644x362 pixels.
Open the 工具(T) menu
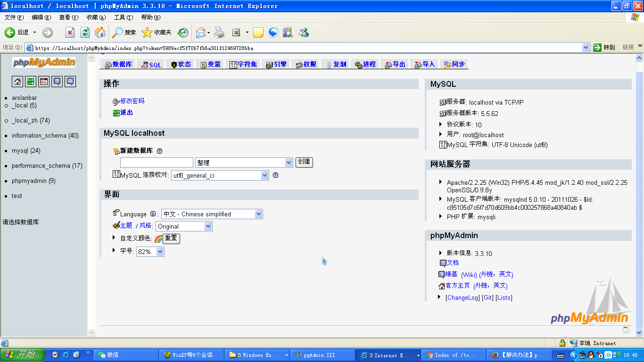(123, 17)
